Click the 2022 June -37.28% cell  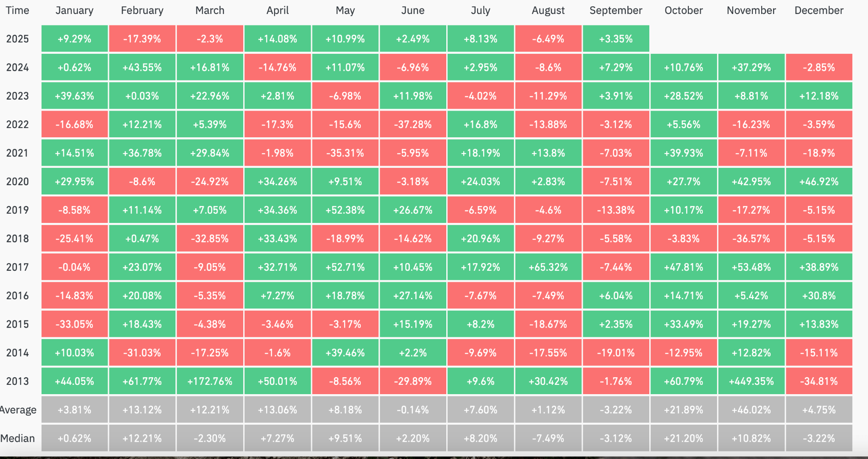(413, 125)
